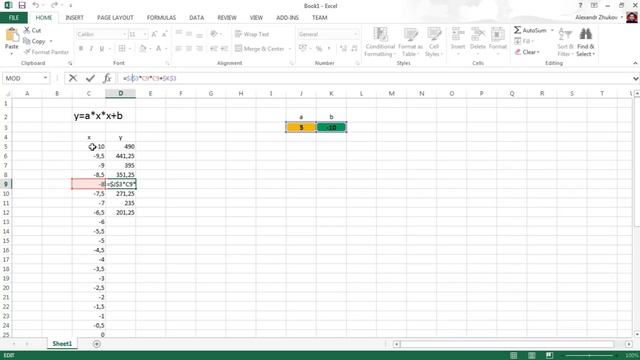This screenshot has width=640, height=360.
Task: Collapse the ribbon
Action: pos(635,63)
